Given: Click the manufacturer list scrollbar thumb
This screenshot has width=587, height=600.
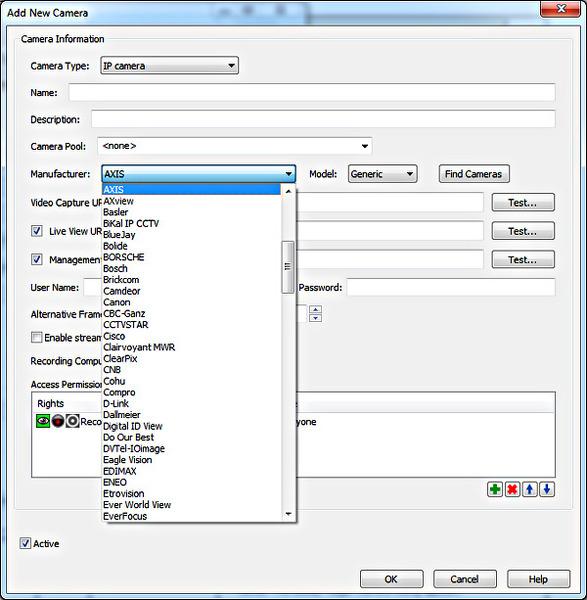Looking at the screenshot, I should tap(288, 267).
